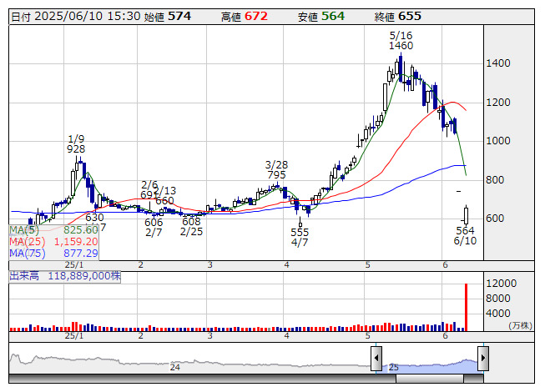Image resolution: width=545 pixels, height=392 pixels.
Task: Click the 25 year marker in range navigator
Action: click(393, 367)
